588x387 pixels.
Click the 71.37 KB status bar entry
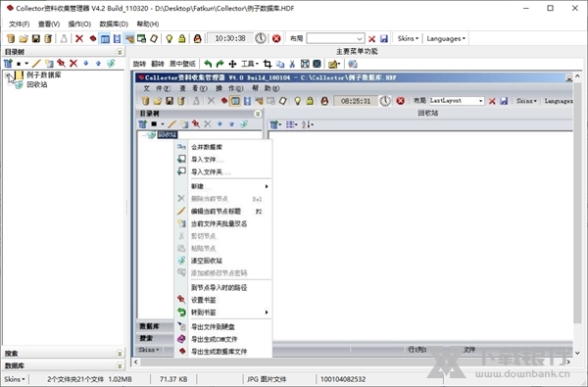[x=173, y=379]
